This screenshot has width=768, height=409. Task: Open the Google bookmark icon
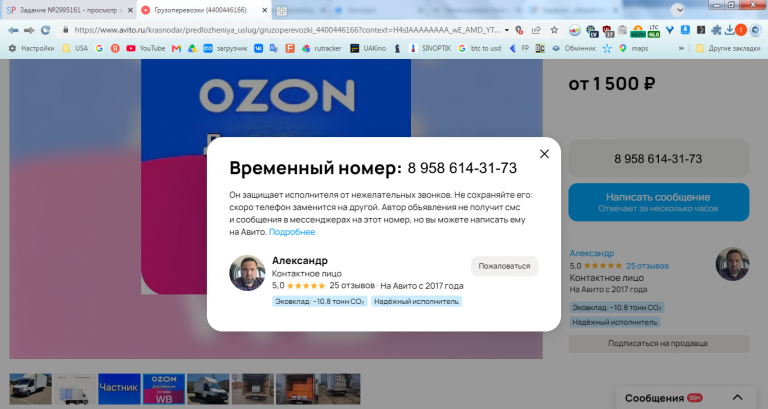tap(99, 48)
